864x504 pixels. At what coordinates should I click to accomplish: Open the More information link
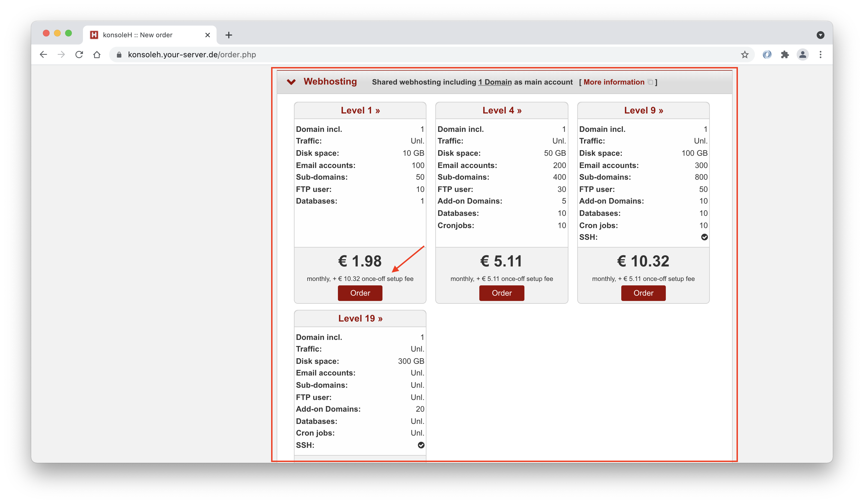(x=614, y=82)
